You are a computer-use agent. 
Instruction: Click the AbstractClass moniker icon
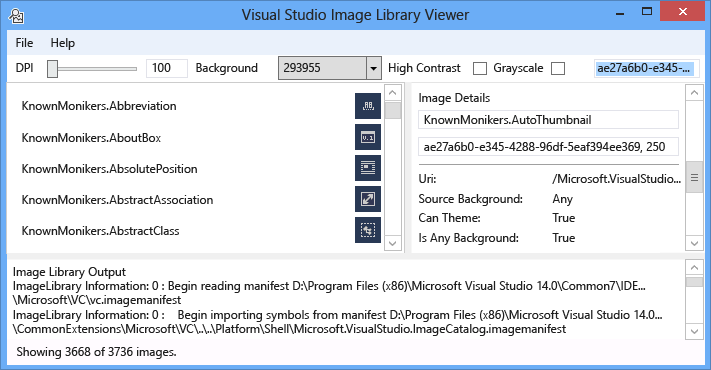368,230
